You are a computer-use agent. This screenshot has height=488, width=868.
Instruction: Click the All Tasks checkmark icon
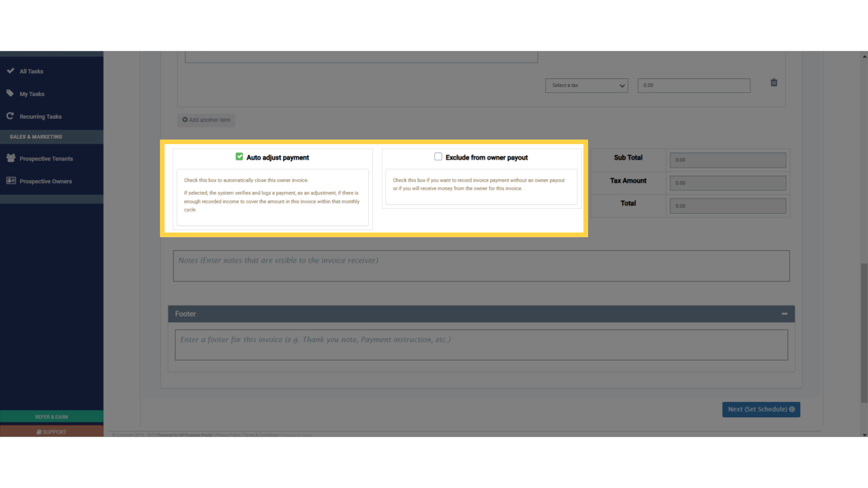coord(10,71)
